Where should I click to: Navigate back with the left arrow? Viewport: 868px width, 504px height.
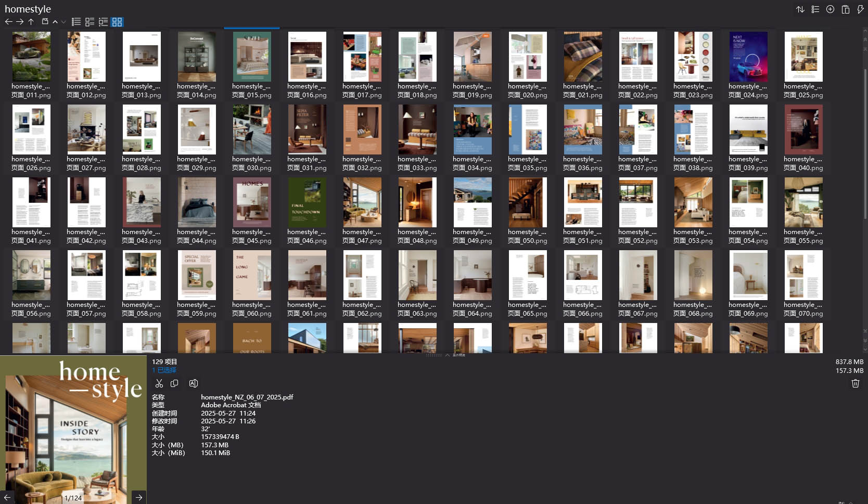click(x=9, y=21)
